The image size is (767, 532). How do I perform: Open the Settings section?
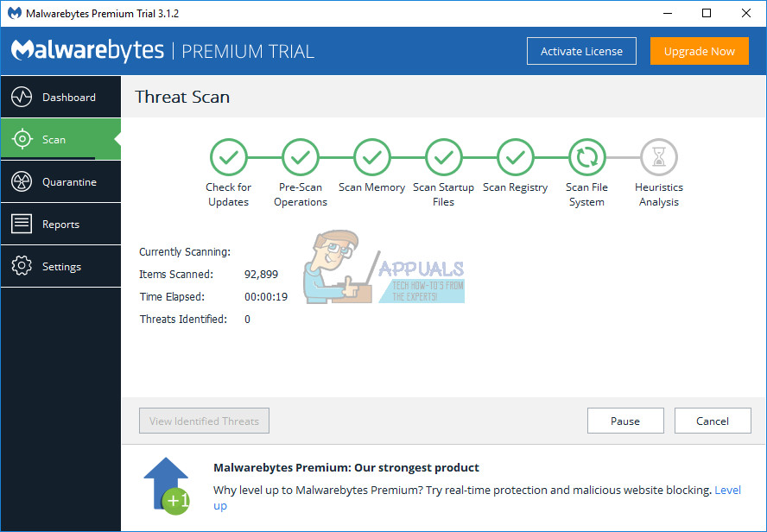[x=60, y=266]
